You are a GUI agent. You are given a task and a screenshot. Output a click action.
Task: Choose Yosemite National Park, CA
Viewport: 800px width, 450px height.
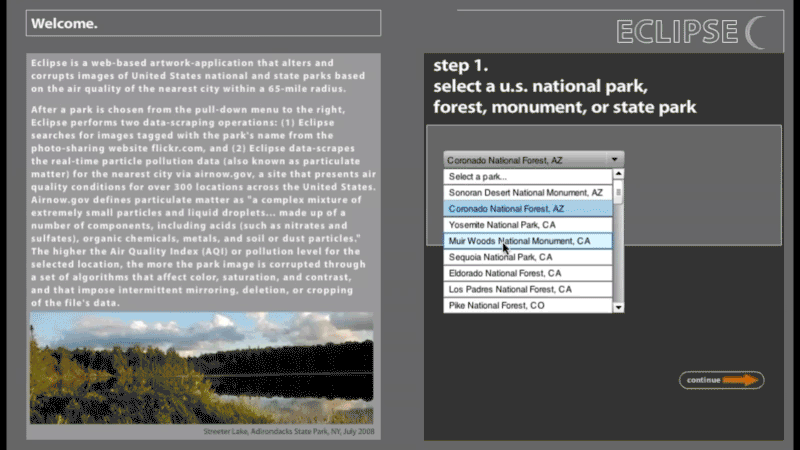(528, 225)
